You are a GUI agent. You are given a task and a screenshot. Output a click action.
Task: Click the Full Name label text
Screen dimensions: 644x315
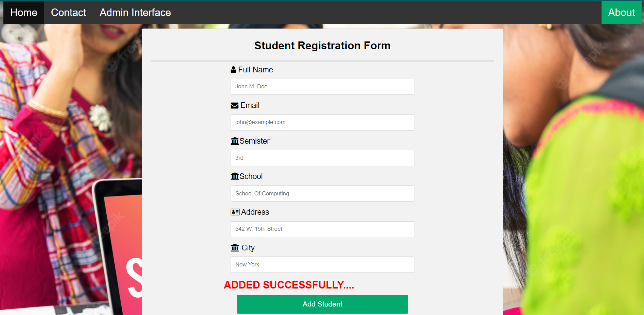click(x=255, y=70)
